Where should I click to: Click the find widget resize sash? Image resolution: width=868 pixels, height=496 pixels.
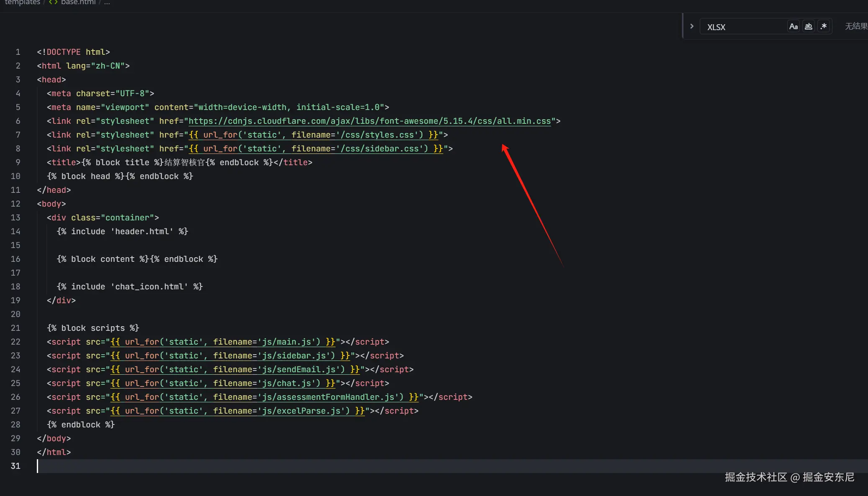click(683, 26)
